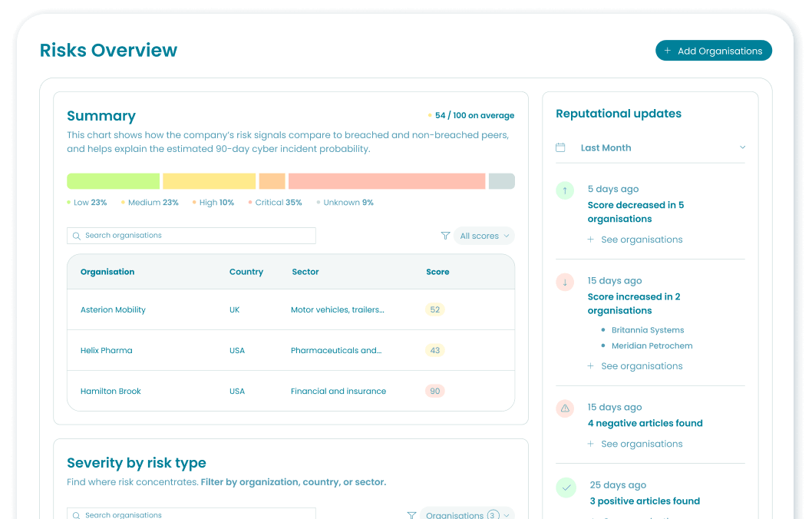Click USA country cell for Hamilton Brook
The image size is (812, 519).
point(237,391)
